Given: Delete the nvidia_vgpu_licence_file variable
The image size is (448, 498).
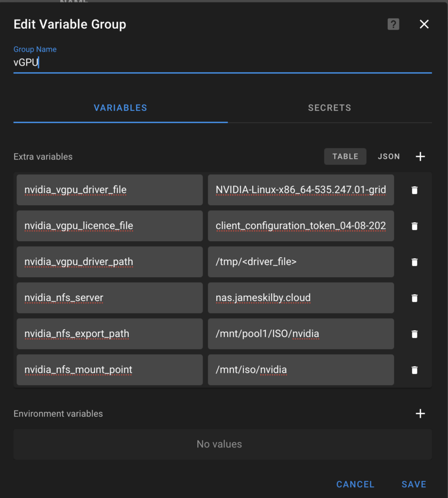Looking at the screenshot, I should pyautogui.click(x=414, y=226).
